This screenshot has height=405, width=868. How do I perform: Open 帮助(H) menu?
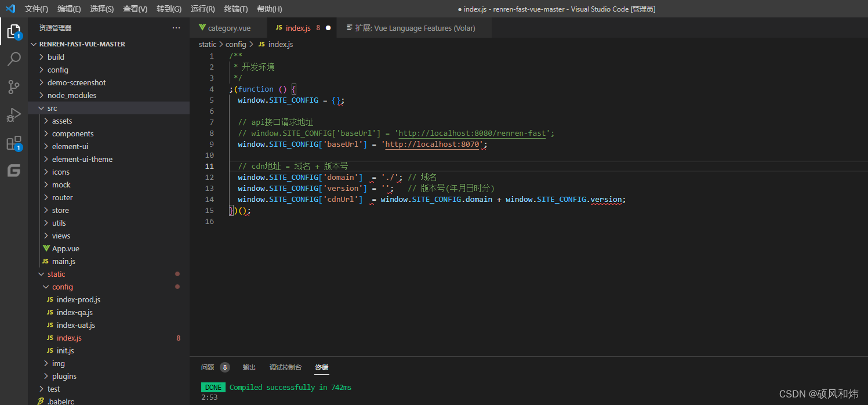point(270,9)
